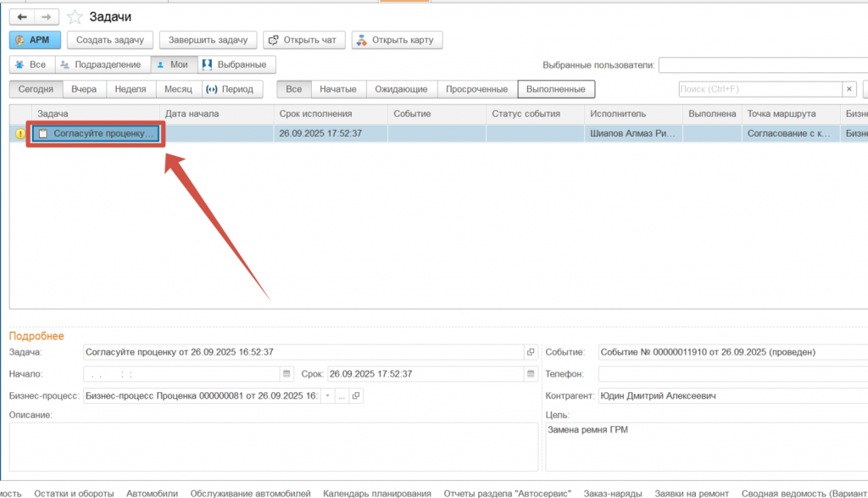Click Создать задачу button
Screen dimensions: 868x498
pyautogui.click(x=110, y=40)
